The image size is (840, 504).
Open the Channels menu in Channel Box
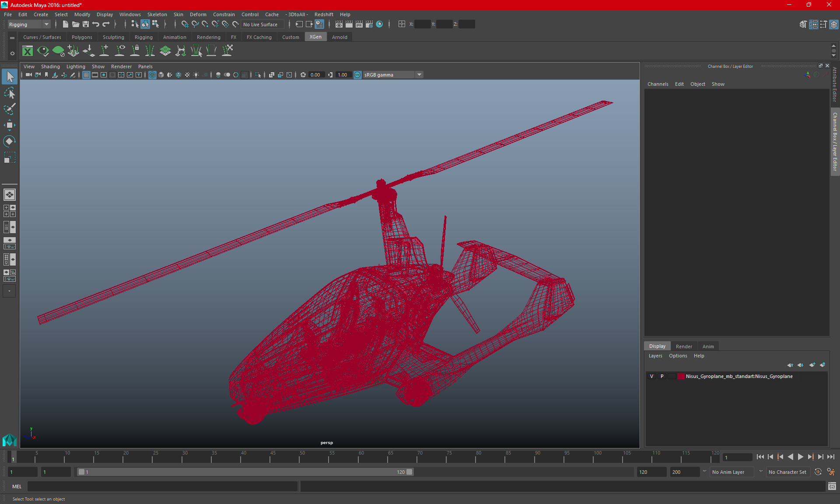coord(658,84)
